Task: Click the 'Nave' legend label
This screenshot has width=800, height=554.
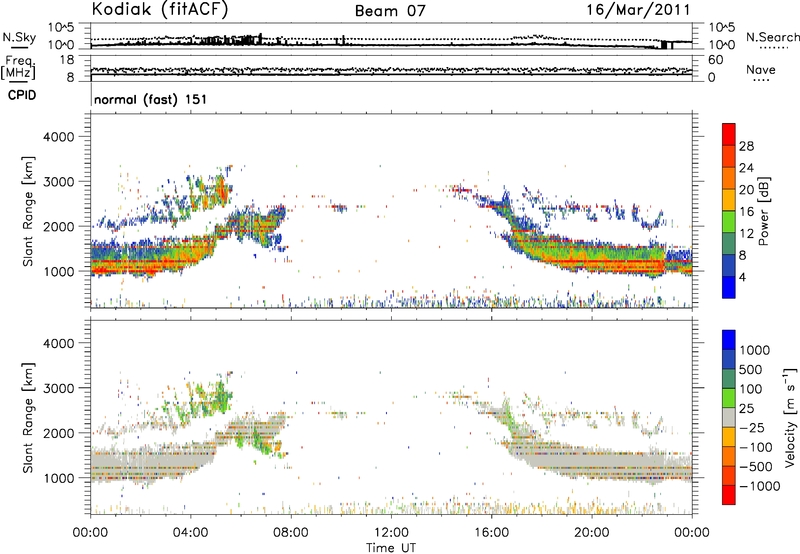Action: [x=761, y=70]
